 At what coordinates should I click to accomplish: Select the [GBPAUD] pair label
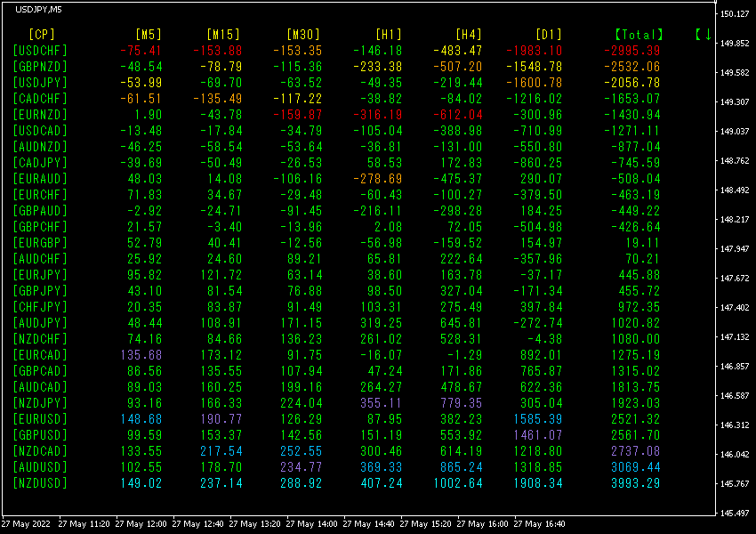coord(40,211)
